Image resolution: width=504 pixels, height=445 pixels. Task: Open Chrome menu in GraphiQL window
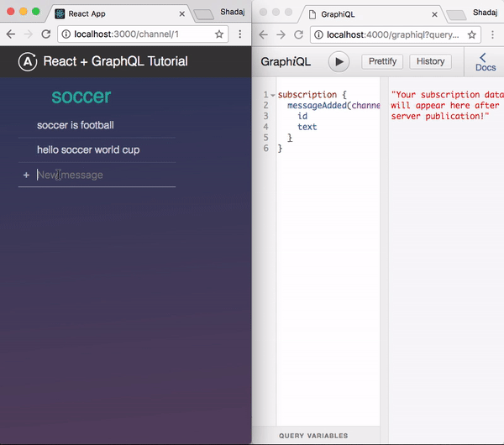[x=492, y=34]
